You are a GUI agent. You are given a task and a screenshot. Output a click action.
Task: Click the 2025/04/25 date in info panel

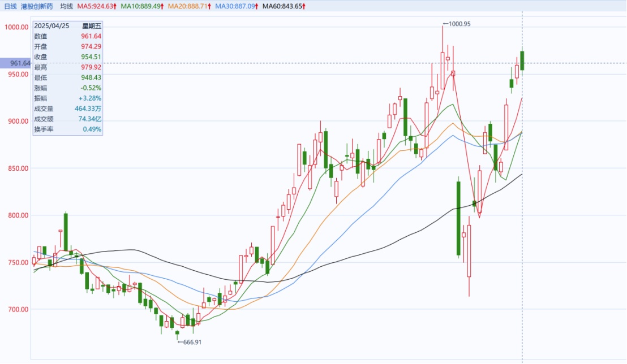click(51, 26)
